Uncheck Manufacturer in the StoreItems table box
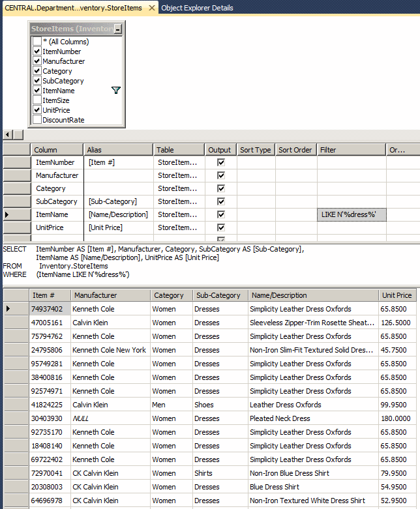 click(x=37, y=61)
